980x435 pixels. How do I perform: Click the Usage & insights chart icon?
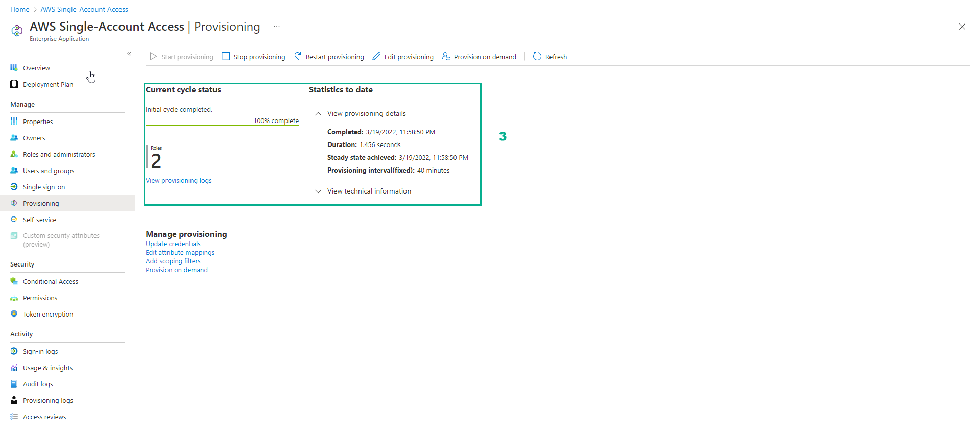(14, 368)
